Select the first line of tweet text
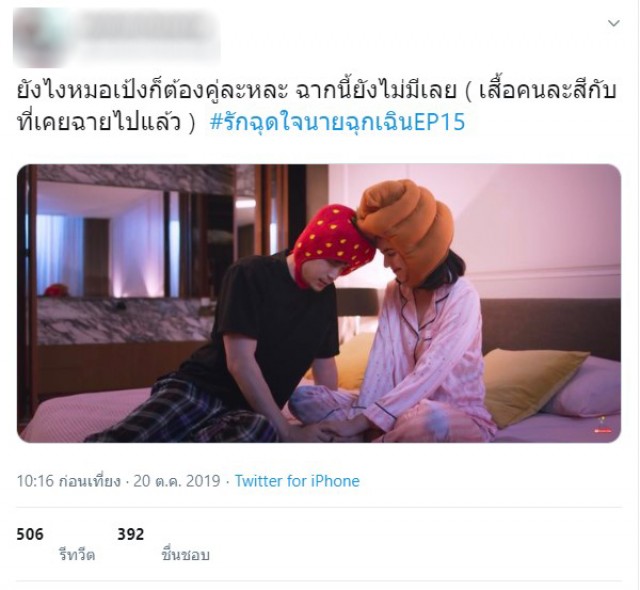The height and width of the screenshot is (590, 640). 316,90
